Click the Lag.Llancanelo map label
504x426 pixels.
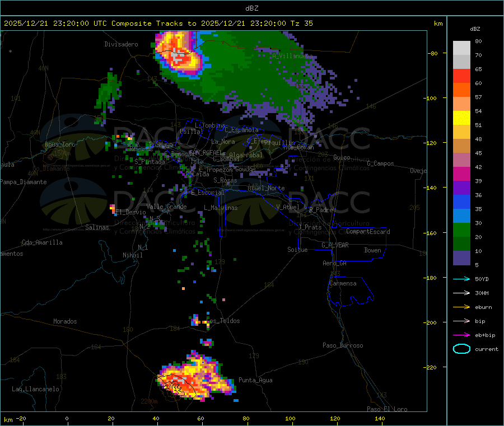coord(36,389)
